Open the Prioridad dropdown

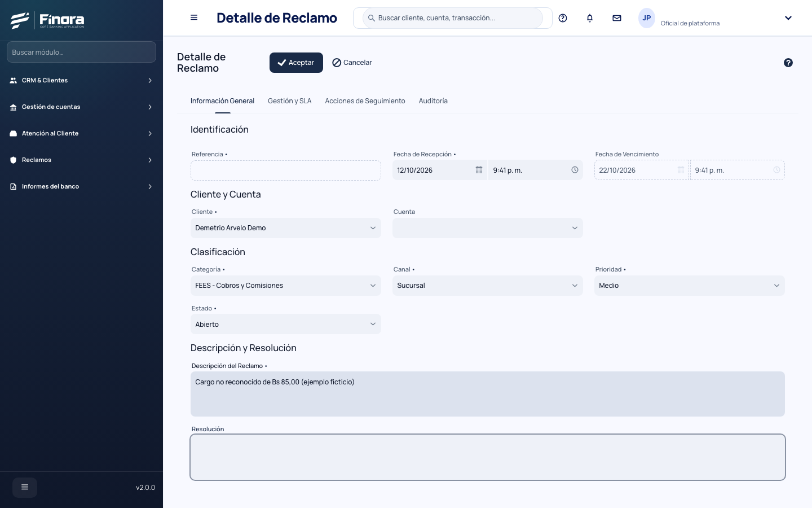(x=690, y=286)
